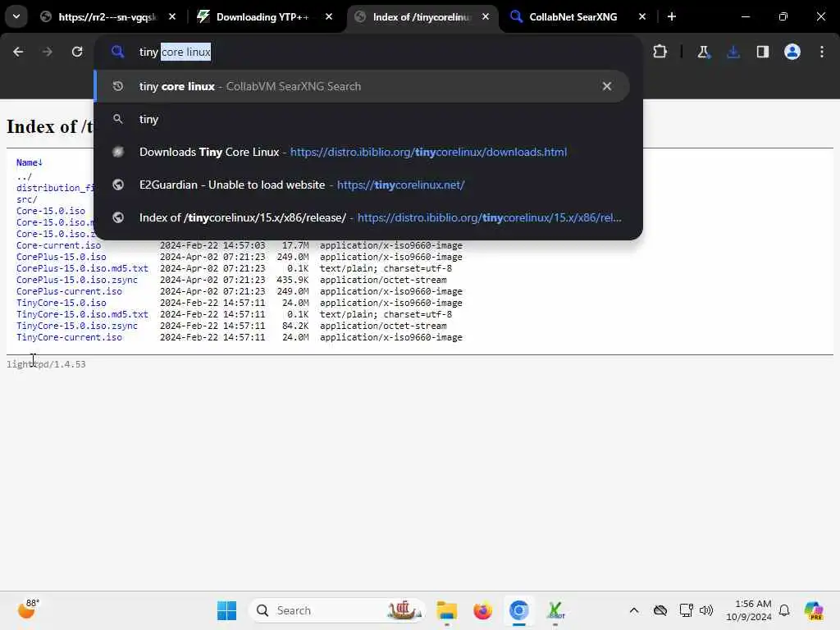Select the E2Guardian tinycorelinux.net suggestion
Viewport: 840px width, 630px height.
(x=362, y=185)
